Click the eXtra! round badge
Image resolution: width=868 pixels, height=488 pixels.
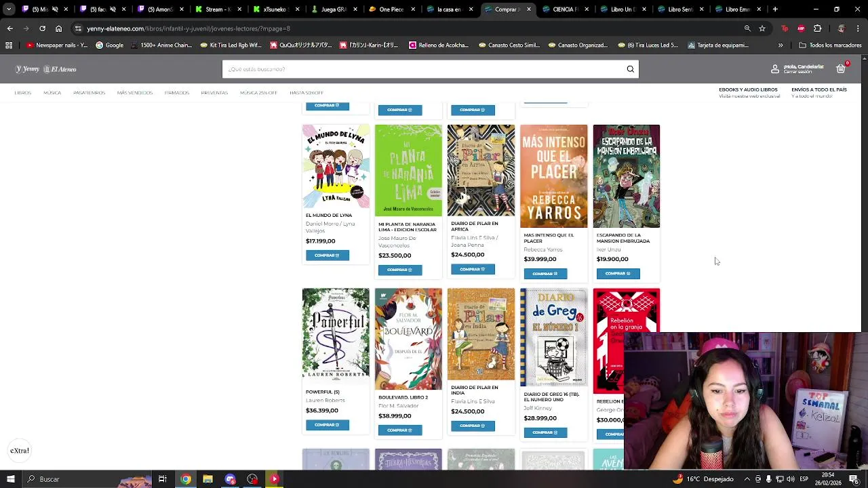tap(20, 451)
